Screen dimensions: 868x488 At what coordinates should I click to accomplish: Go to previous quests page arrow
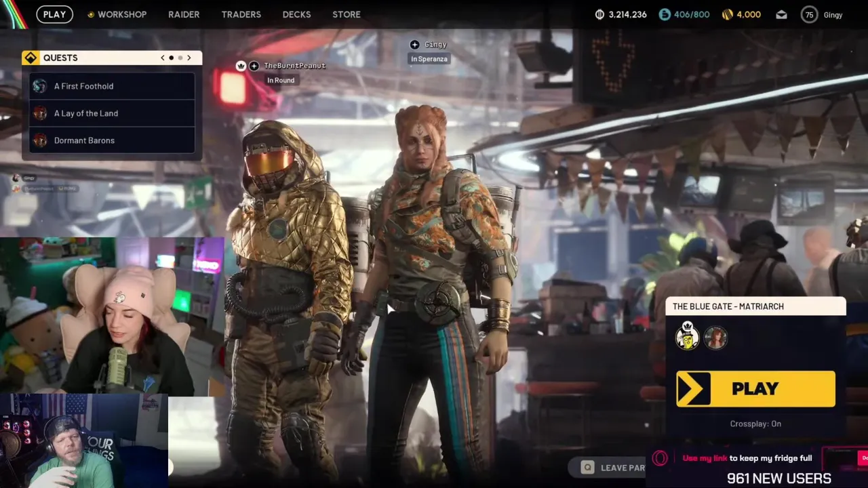(163, 58)
